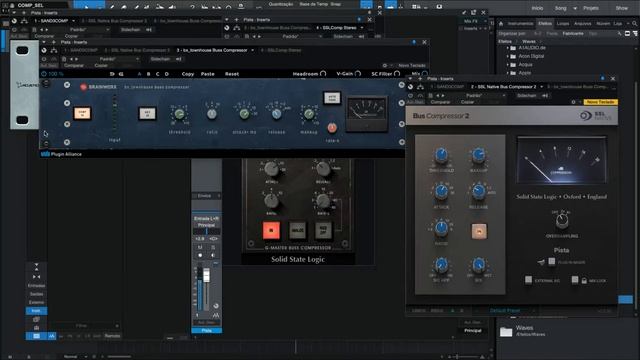Open settings gear in townhouse window header
The width and height of the screenshot is (640, 360).
click(384, 65)
